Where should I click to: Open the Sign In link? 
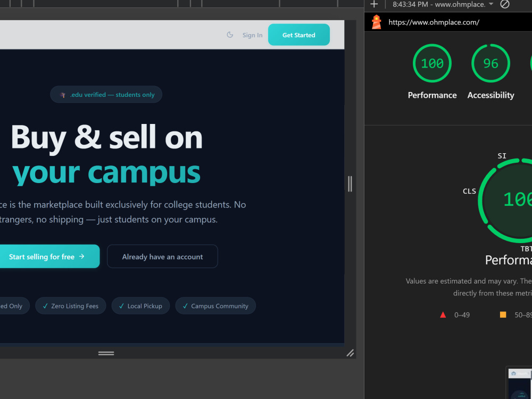point(252,35)
